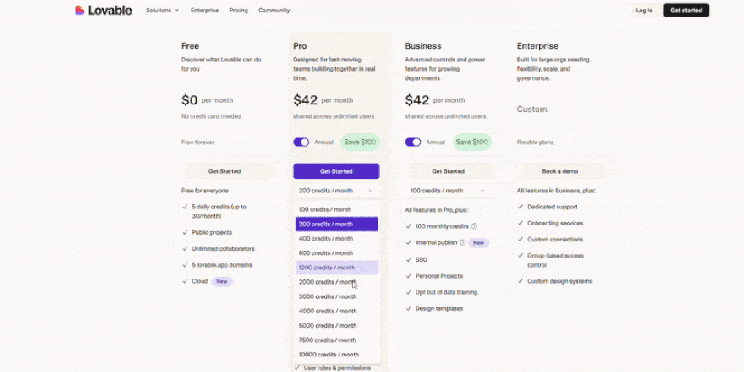The image size is (744, 372).
Task: Click Get Started under the Free plan
Action: coord(224,171)
